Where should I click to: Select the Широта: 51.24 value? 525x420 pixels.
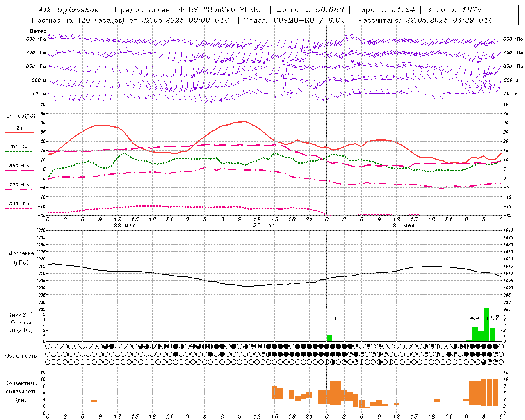[x=385, y=10]
